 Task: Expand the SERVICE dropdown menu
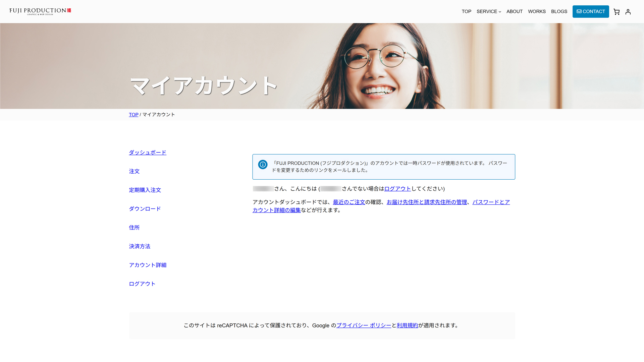pyautogui.click(x=489, y=11)
